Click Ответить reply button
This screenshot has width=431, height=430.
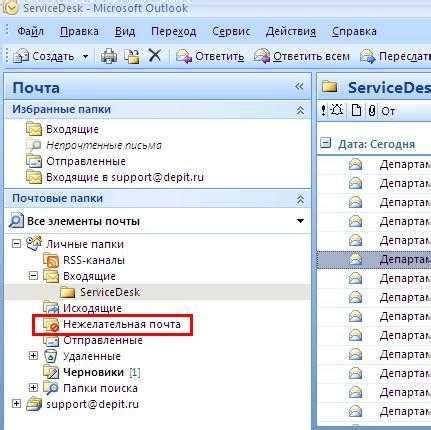[210, 56]
